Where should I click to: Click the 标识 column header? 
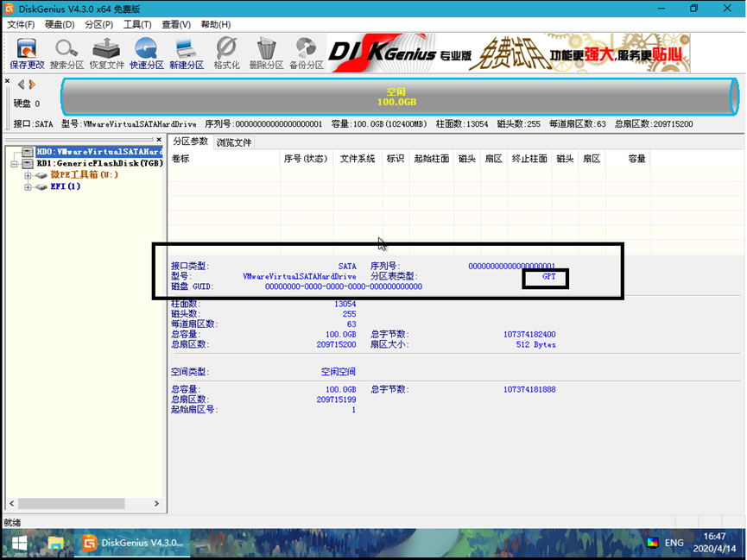pos(396,159)
